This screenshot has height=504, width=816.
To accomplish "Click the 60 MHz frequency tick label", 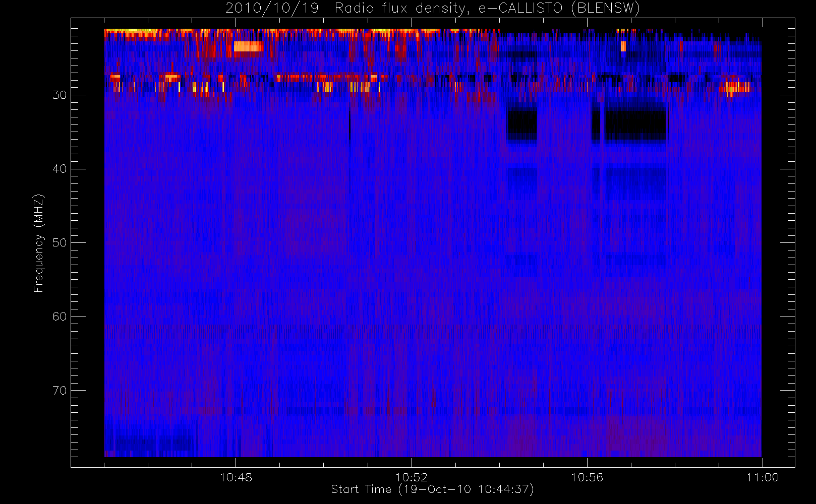I will click(x=60, y=317).
